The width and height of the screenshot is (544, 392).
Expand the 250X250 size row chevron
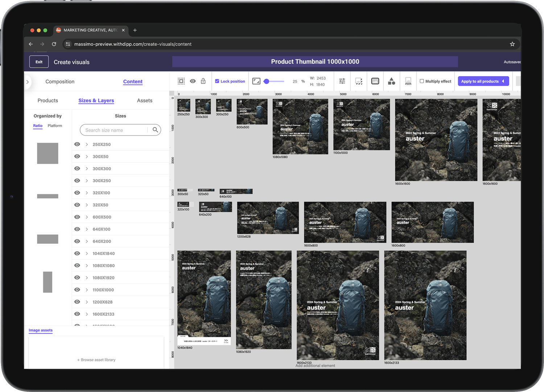pos(86,144)
